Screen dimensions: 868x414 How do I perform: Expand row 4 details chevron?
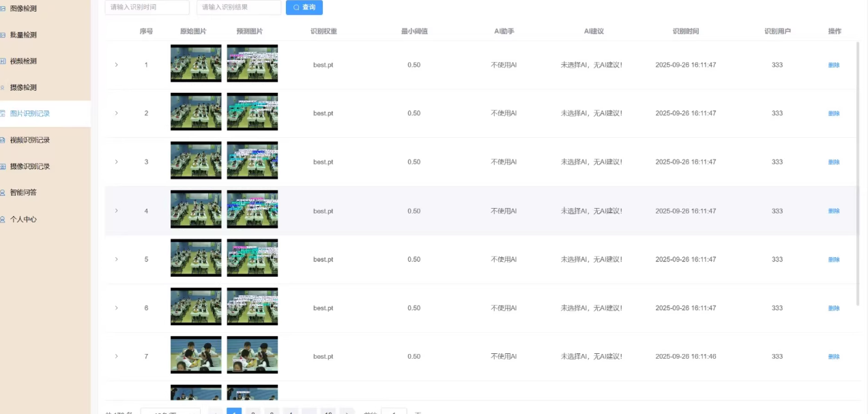point(117,211)
